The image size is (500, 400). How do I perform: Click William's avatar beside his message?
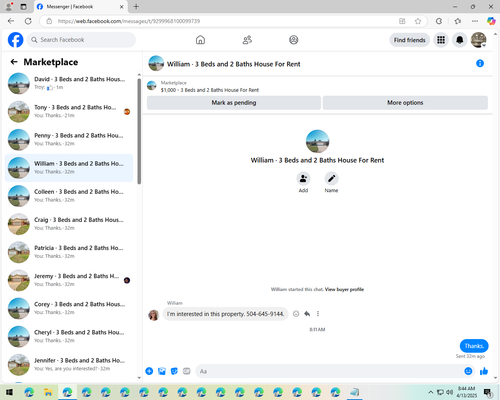(153, 315)
